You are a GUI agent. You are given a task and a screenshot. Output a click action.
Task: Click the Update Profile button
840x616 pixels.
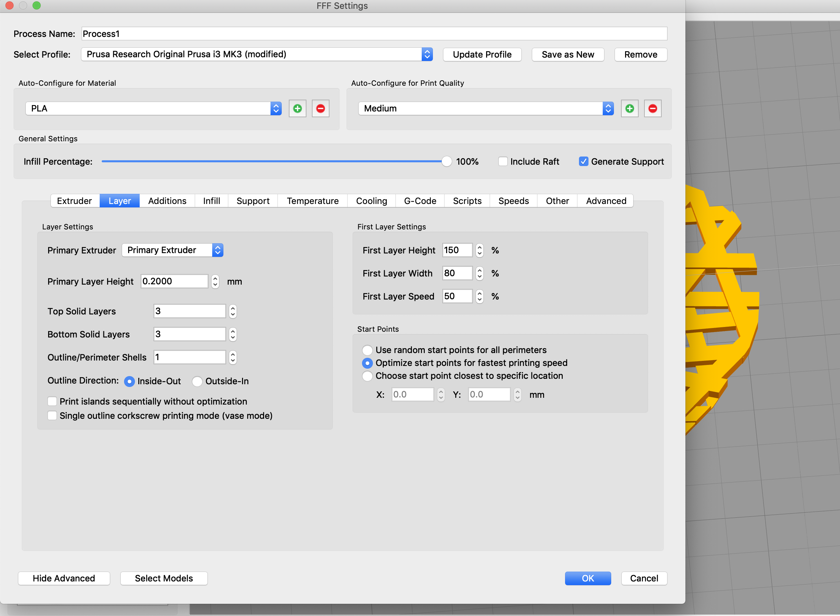click(482, 55)
